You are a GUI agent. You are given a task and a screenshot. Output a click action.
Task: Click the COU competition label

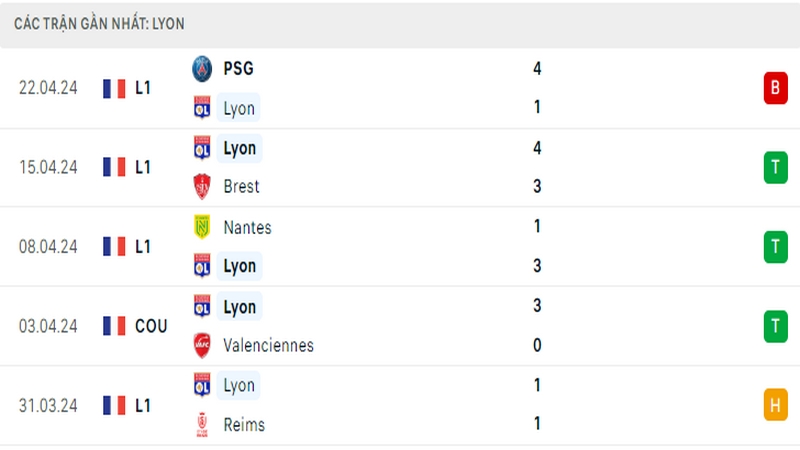(151, 326)
